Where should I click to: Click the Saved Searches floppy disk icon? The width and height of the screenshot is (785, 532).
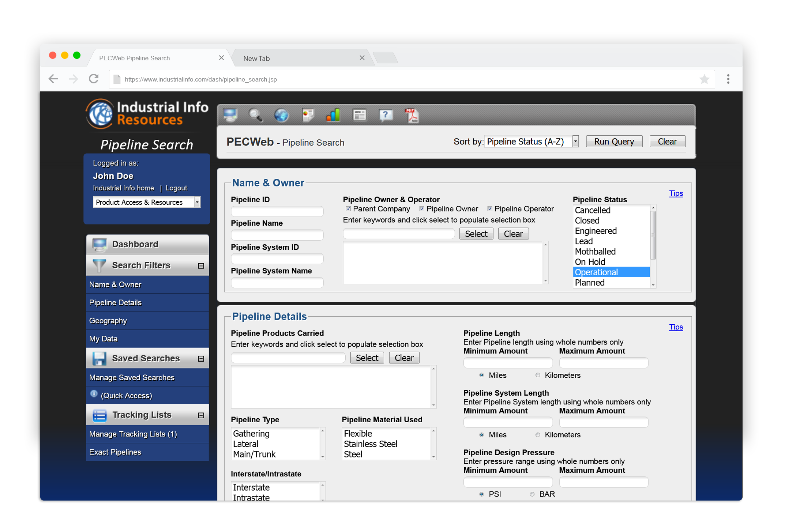click(99, 358)
